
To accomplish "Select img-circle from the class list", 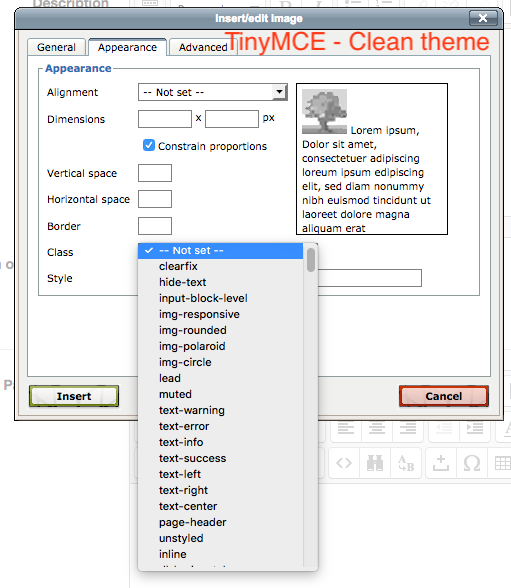I will [x=220, y=362].
